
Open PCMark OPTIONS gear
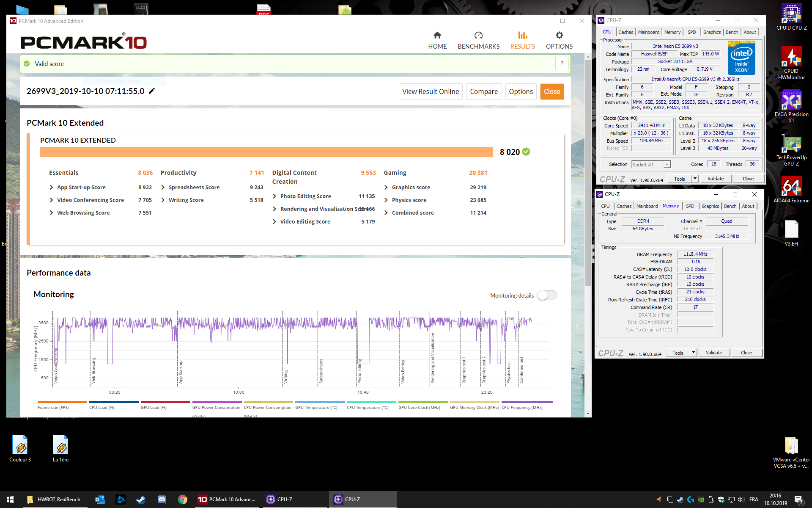coord(559,40)
